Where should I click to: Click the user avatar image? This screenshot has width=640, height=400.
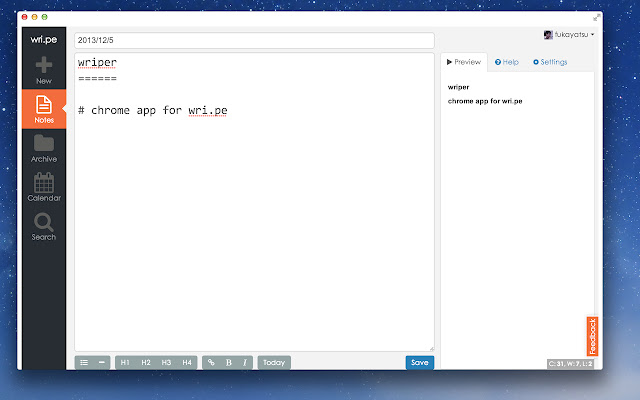[548, 35]
